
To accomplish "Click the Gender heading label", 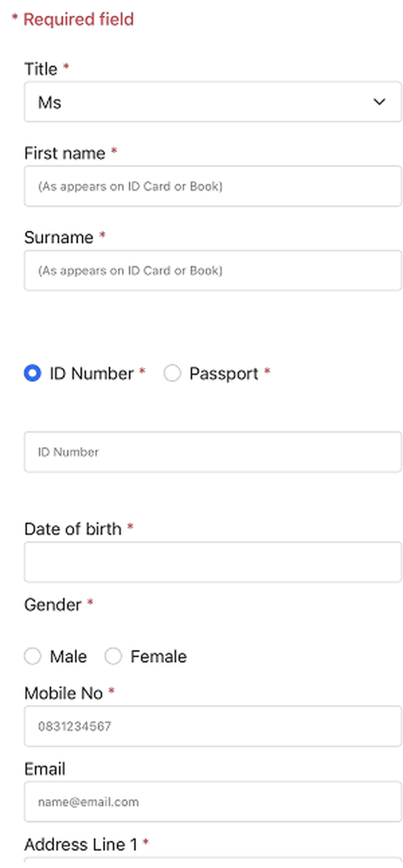I will coord(53,605).
